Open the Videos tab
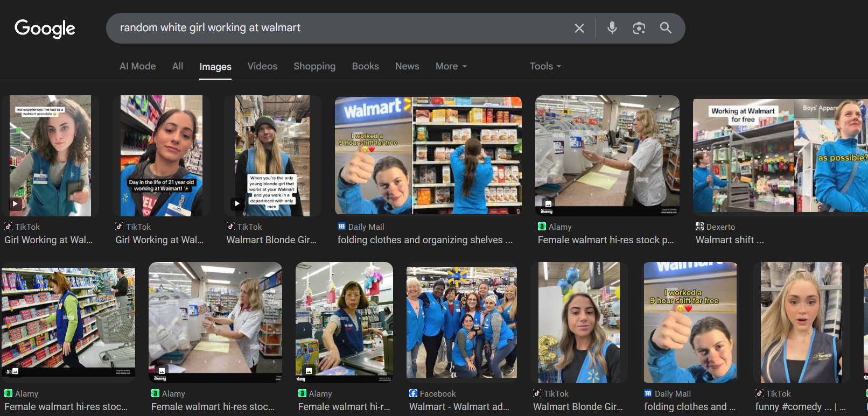The image size is (868, 416). click(x=263, y=66)
